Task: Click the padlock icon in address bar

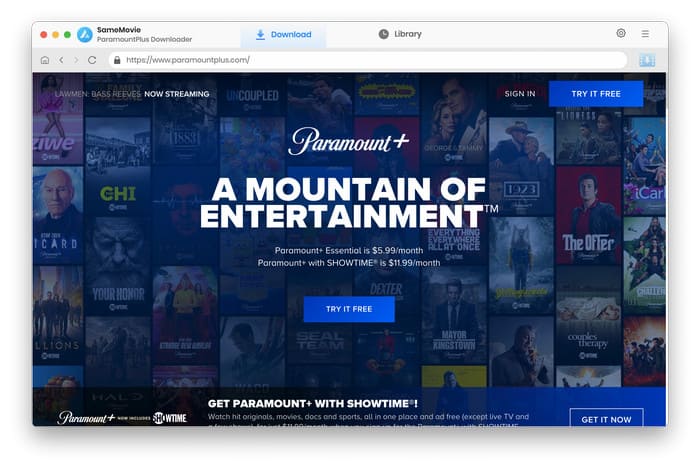Action: (x=117, y=60)
